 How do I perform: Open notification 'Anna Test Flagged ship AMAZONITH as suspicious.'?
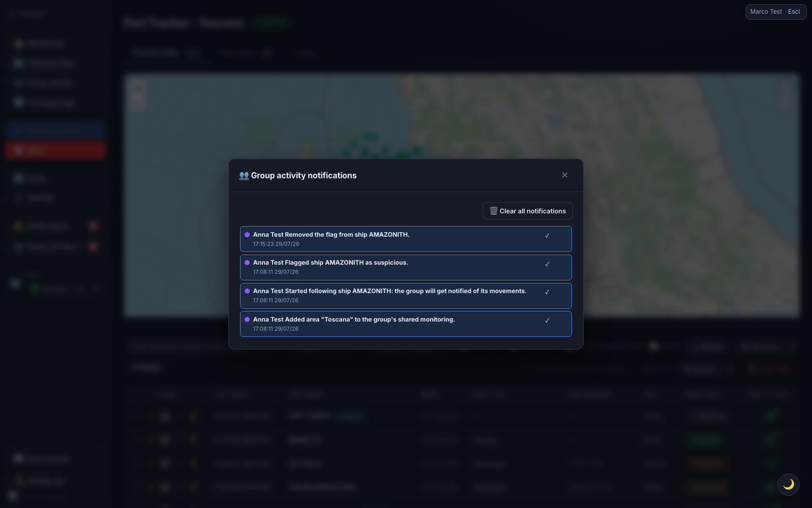(x=406, y=267)
